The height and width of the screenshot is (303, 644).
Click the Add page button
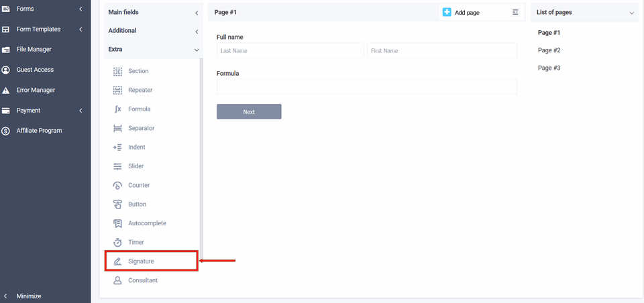pyautogui.click(x=462, y=12)
